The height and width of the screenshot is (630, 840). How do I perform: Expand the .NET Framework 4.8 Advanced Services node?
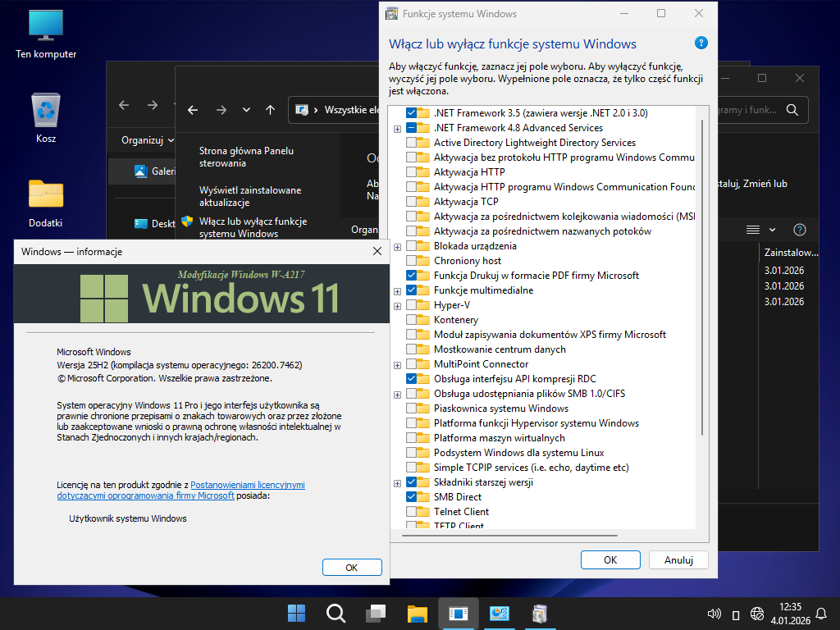click(398, 128)
